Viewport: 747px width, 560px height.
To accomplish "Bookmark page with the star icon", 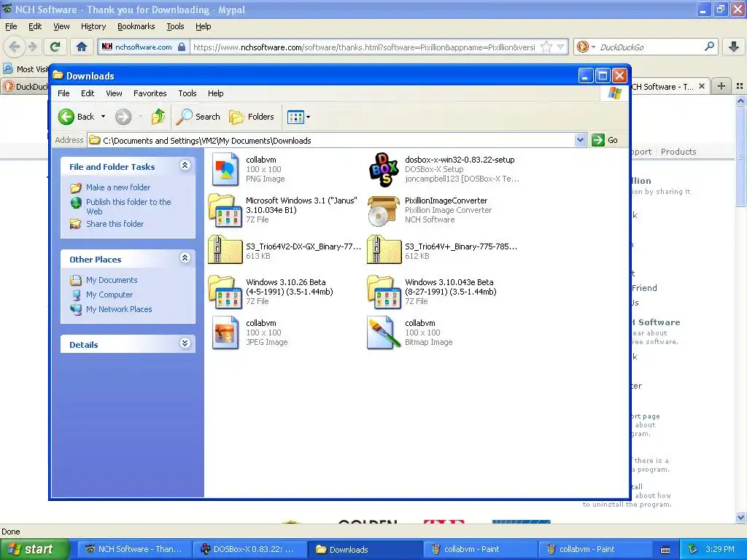I will coord(546,47).
